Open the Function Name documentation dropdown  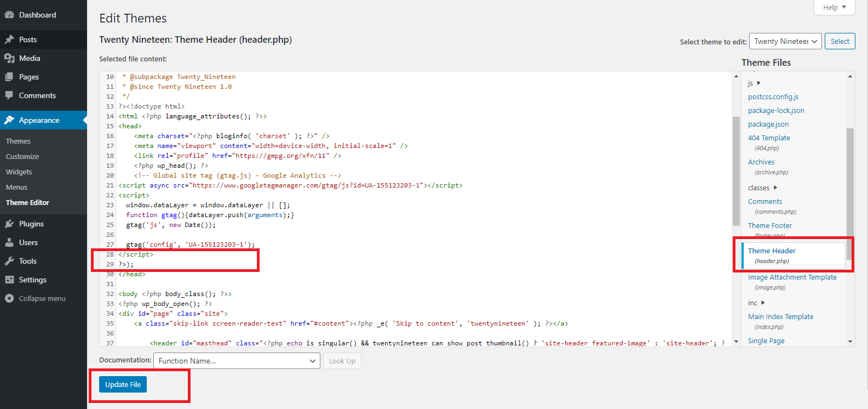tap(237, 361)
